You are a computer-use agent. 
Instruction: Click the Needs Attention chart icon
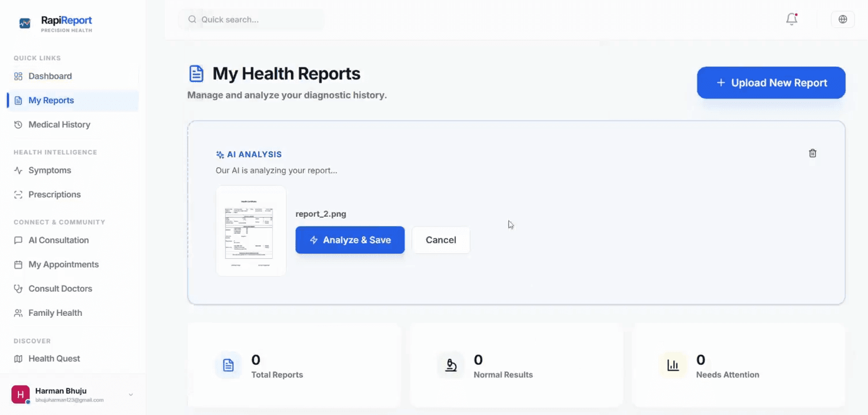coord(673,365)
